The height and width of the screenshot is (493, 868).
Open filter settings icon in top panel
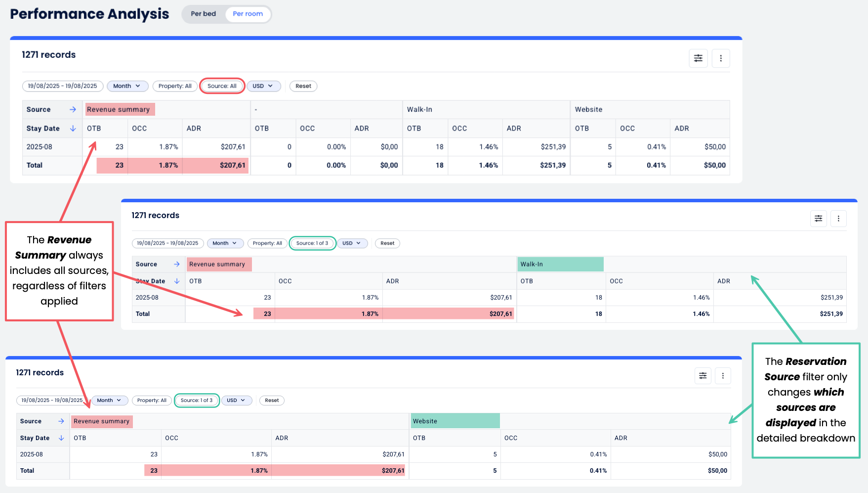pyautogui.click(x=698, y=58)
